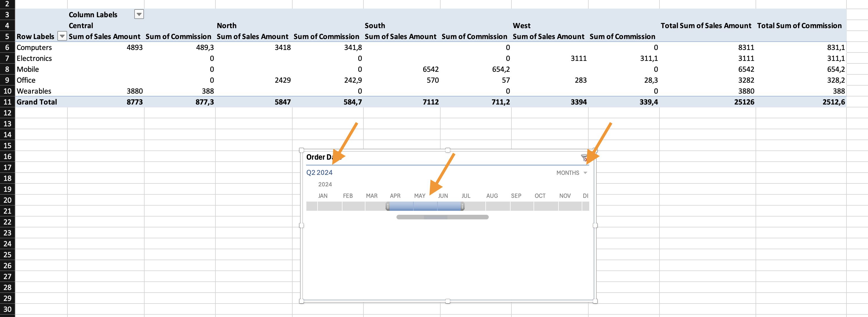Open the Row Labels filter dropdown
Screen dimensions: 868x317
tap(62, 36)
